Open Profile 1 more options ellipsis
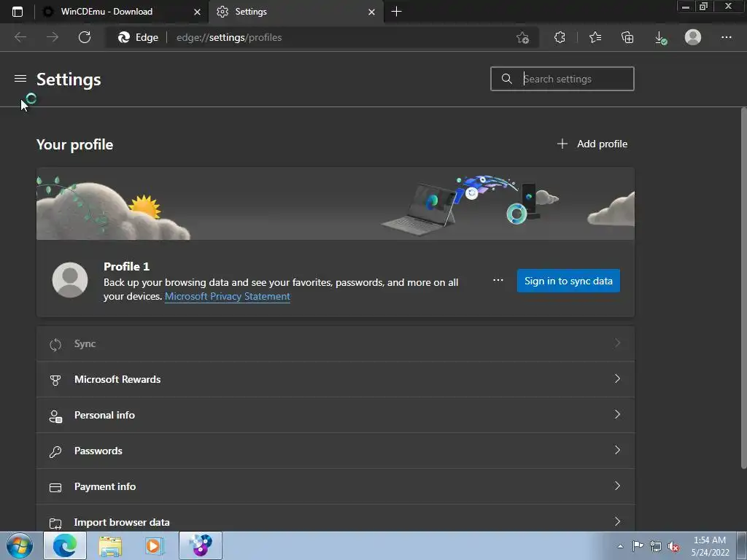 click(498, 280)
